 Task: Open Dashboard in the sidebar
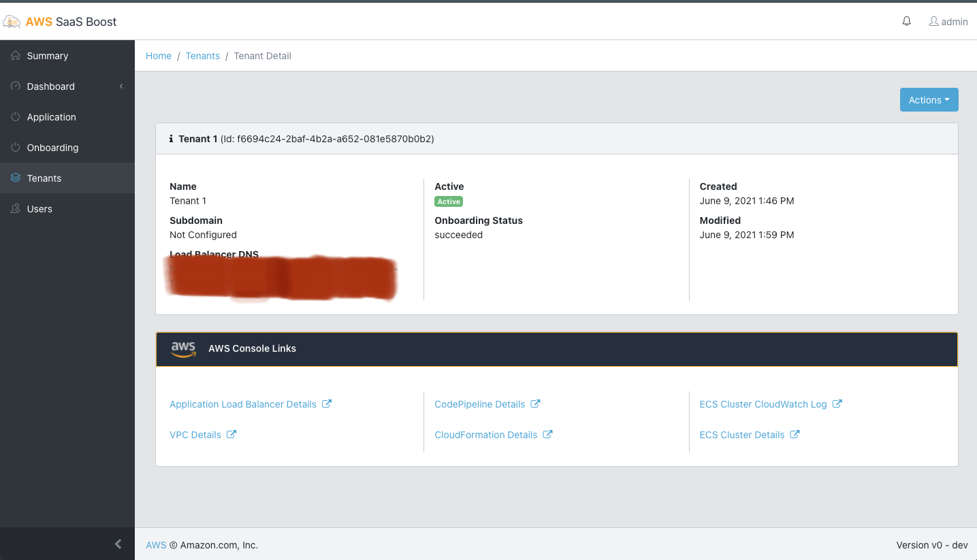pos(67,86)
